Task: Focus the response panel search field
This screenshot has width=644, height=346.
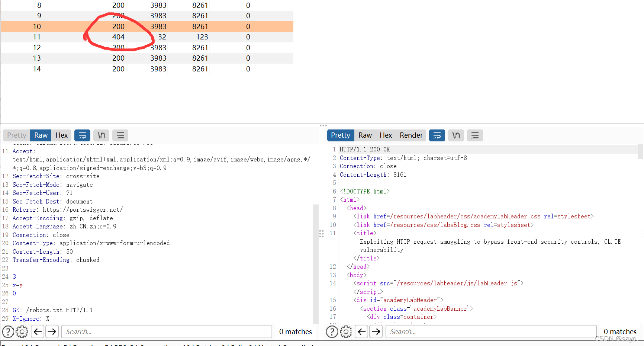Action: click(x=491, y=331)
